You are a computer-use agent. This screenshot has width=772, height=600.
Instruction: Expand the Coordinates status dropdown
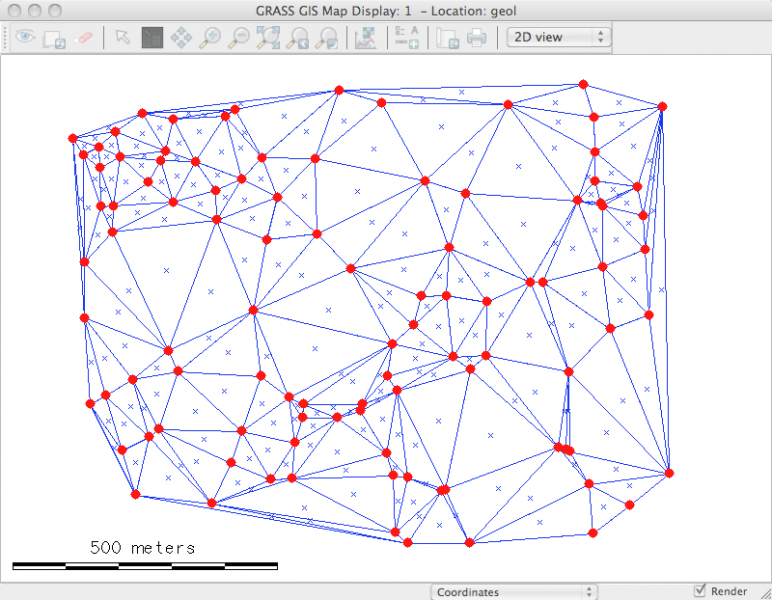point(514,592)
